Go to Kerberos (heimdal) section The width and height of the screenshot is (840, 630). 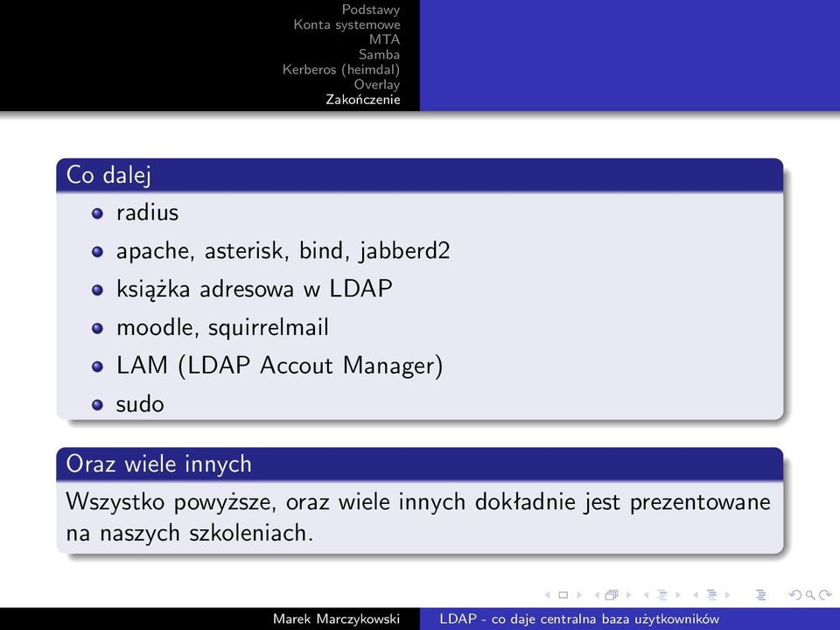coord(340,70)
